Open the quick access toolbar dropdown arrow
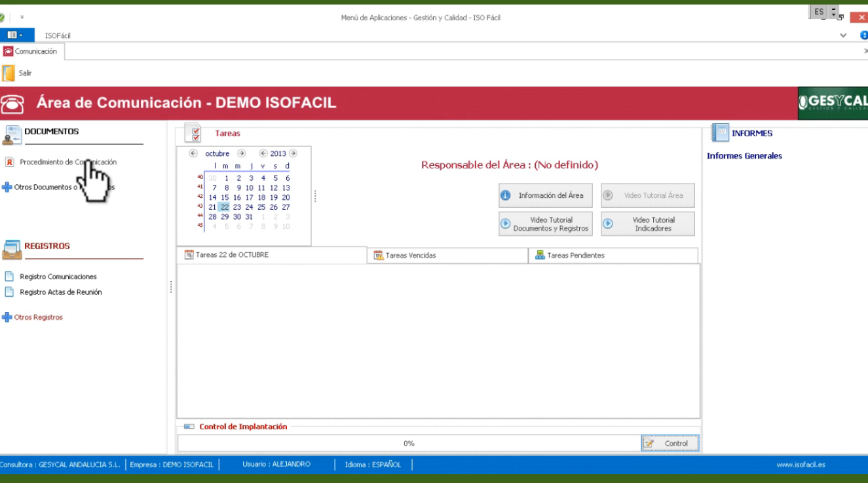 click(x=22, y=17)
